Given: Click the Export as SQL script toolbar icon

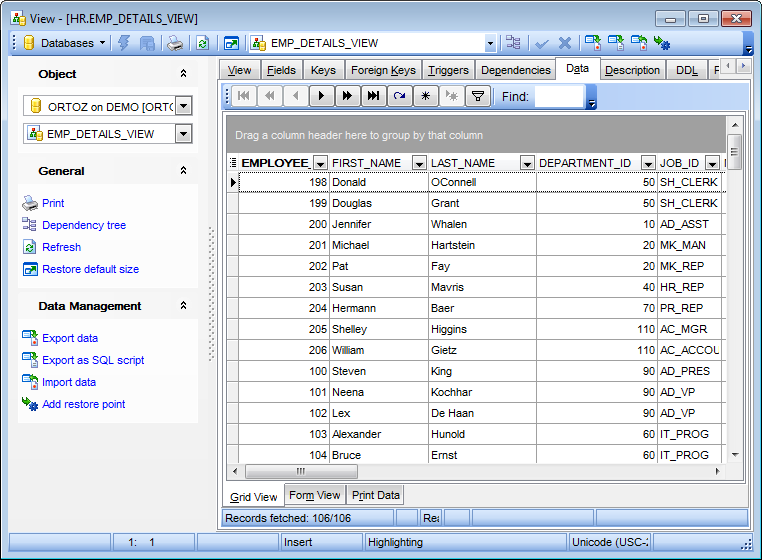Looking at the screenshot, I should [x=616, y=43].
